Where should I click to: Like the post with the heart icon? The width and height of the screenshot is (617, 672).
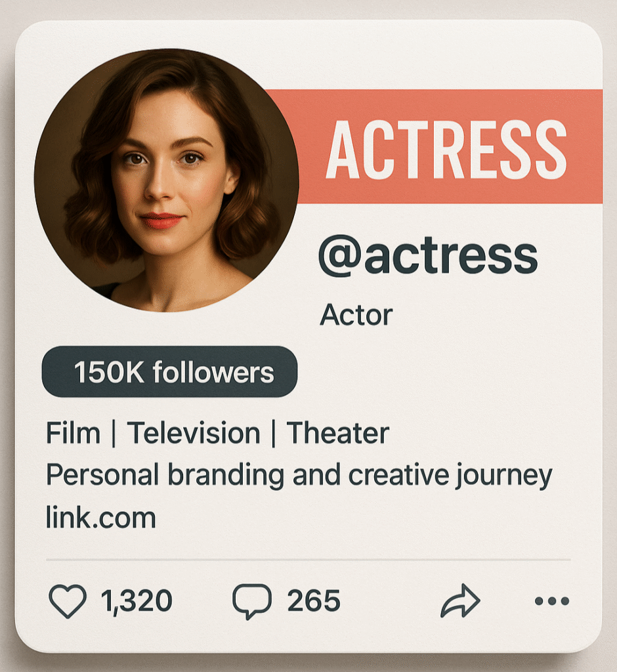(68, 601)
